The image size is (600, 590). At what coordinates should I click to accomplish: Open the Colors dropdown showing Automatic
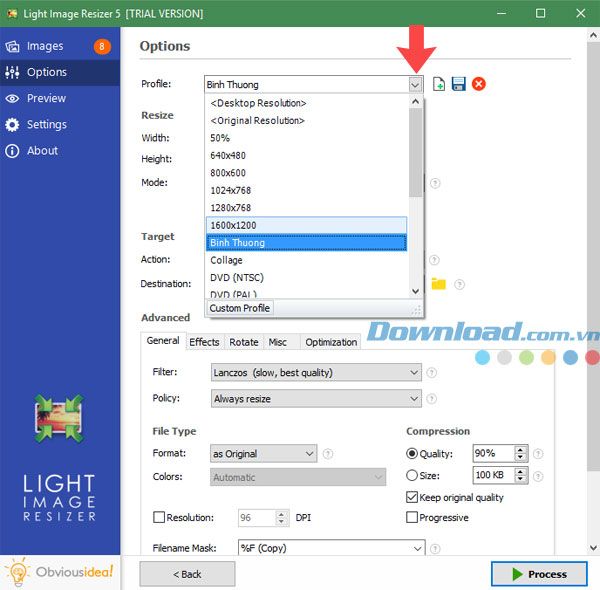point(298,477)
